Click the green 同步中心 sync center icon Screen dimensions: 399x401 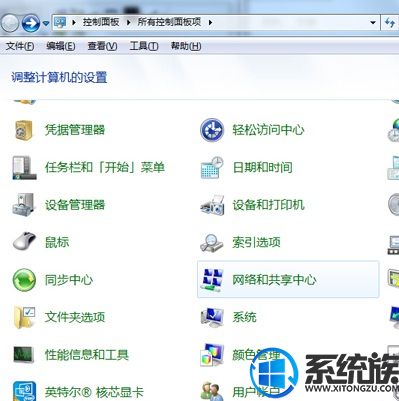[24, 280]
